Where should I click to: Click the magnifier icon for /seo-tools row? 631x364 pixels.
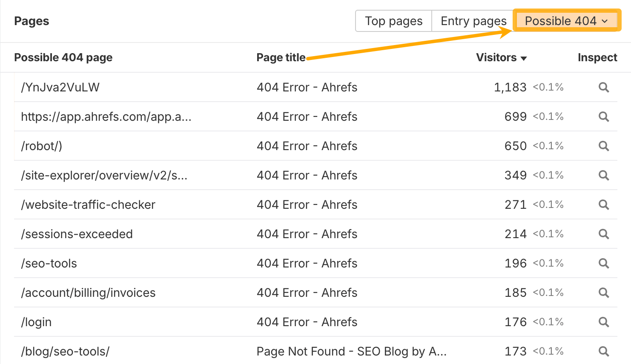[x=603, y=263]
